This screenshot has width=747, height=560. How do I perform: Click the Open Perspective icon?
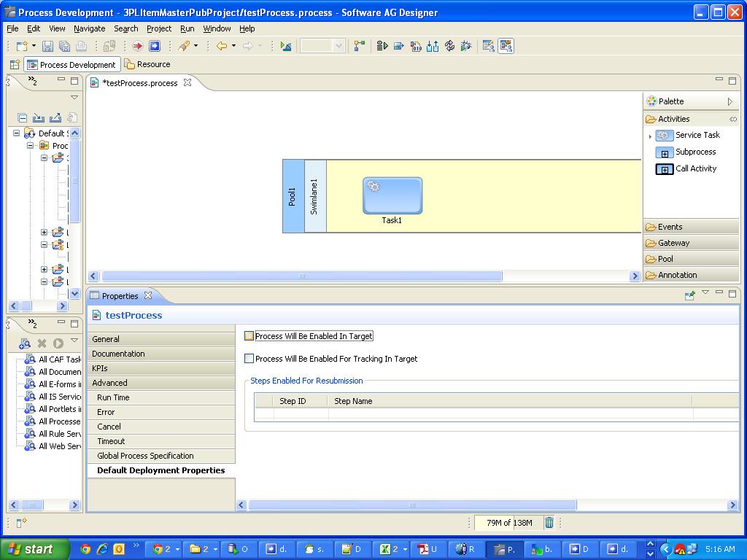[x=15, y=64]
